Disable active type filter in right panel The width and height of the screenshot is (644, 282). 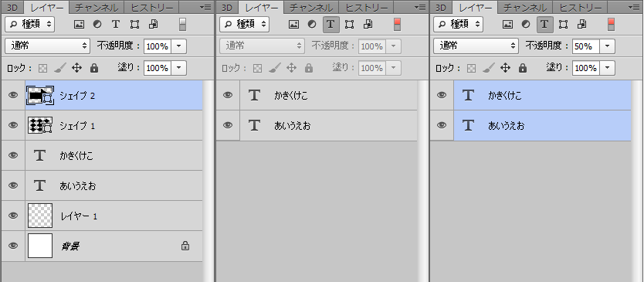point(544,25)
